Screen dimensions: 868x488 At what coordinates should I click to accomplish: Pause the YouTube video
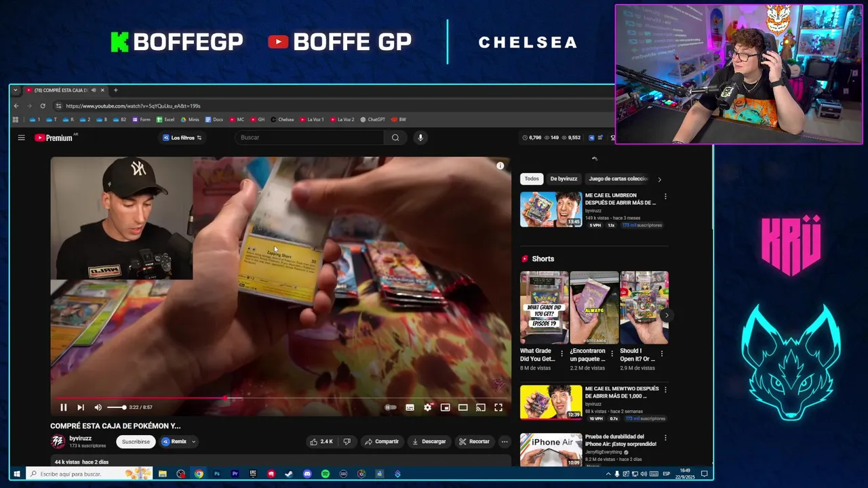(x=63, y=407)
